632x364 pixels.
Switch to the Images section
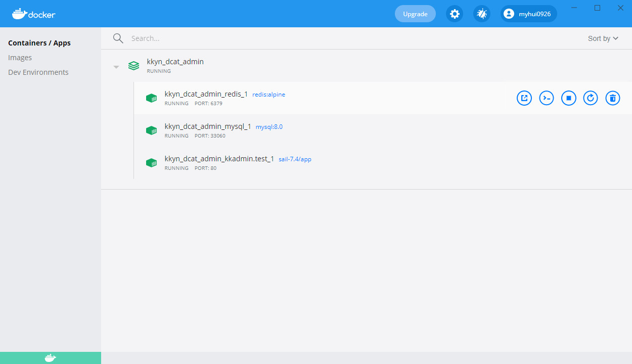(x=20, y=57)
